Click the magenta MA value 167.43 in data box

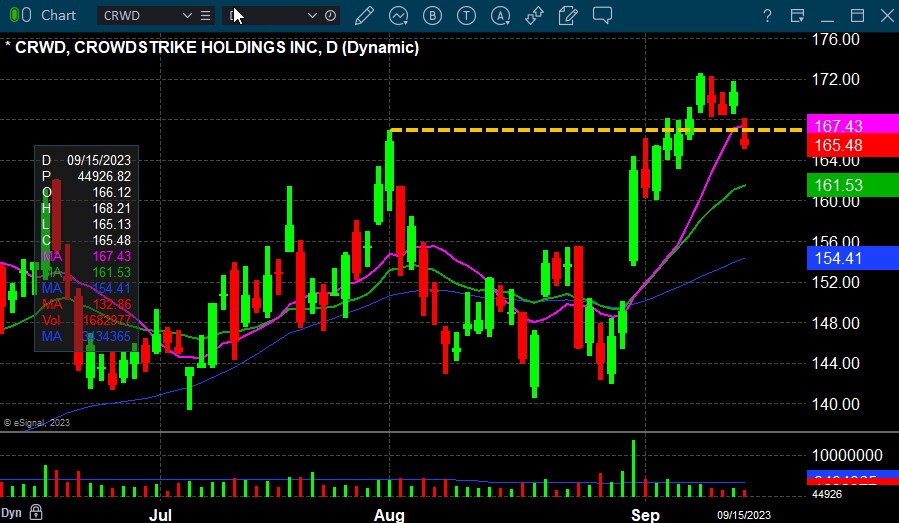111,256
